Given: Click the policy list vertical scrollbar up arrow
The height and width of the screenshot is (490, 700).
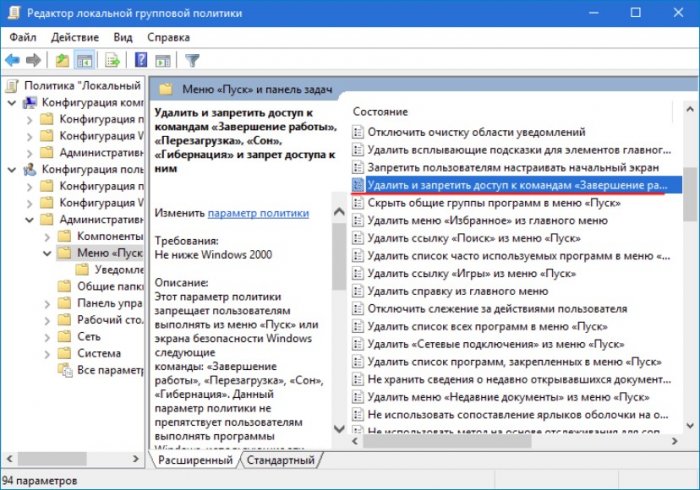Looking at the screenshot, I should pyautogui.click(x=690, y=109).
